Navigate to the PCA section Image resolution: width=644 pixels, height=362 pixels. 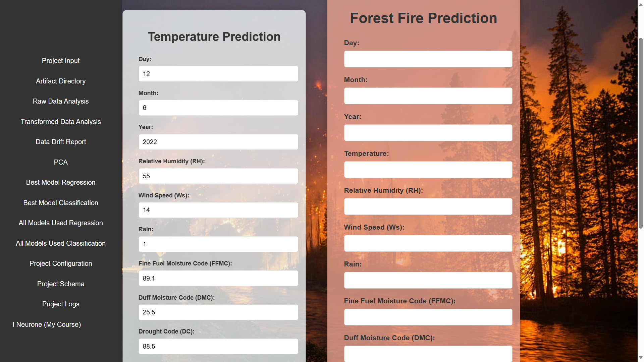(60, 162)
